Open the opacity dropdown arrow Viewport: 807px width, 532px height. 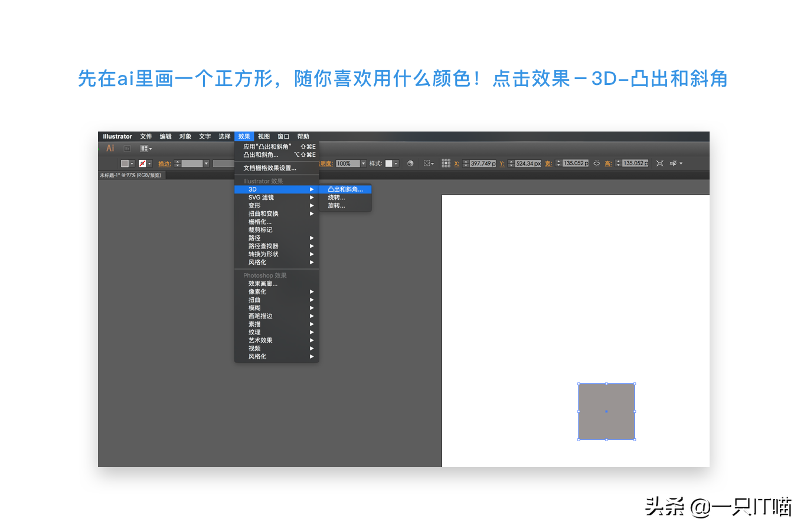pos(363,163)
